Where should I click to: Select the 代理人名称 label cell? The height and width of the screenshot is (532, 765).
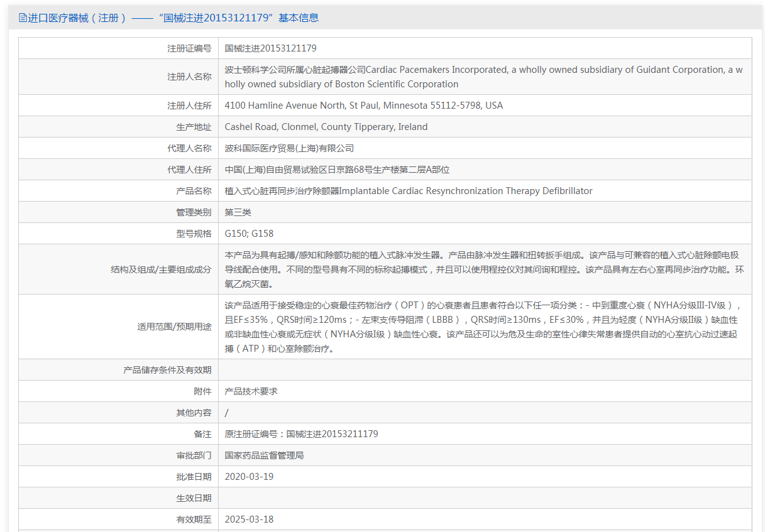[x=118, y=148]
